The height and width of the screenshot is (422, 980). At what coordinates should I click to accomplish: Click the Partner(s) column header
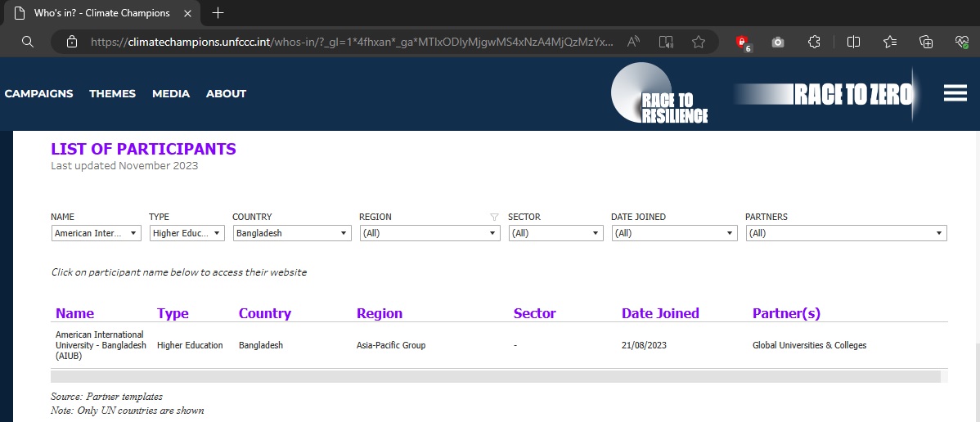786,313
